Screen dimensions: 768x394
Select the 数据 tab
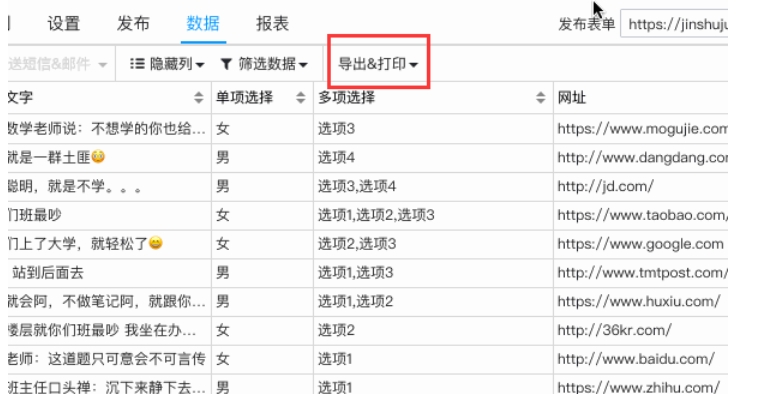coord(203,24)
